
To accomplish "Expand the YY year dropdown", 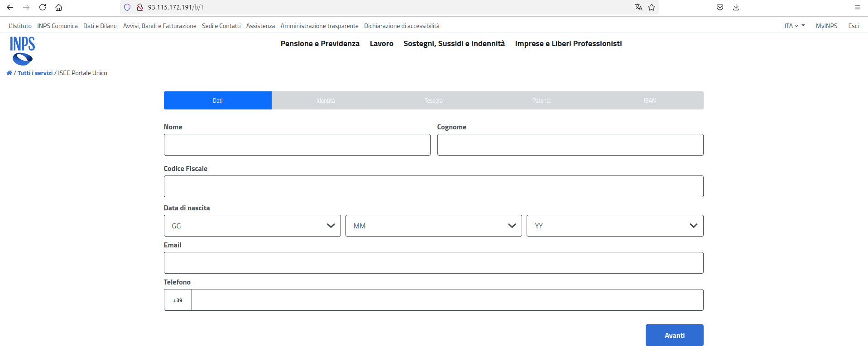I will pyautogui.click(x=614, y=226).
